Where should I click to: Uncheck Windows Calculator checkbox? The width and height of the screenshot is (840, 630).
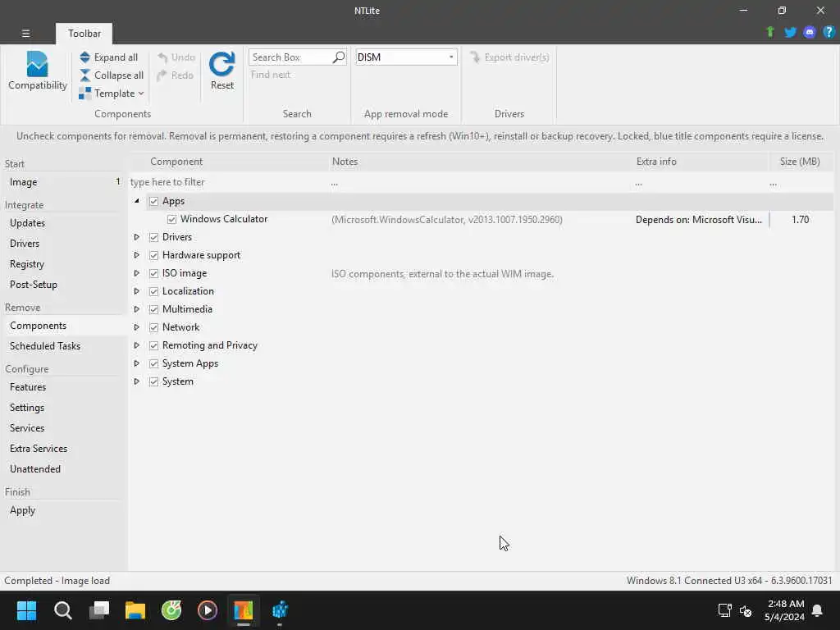point(171,219)
